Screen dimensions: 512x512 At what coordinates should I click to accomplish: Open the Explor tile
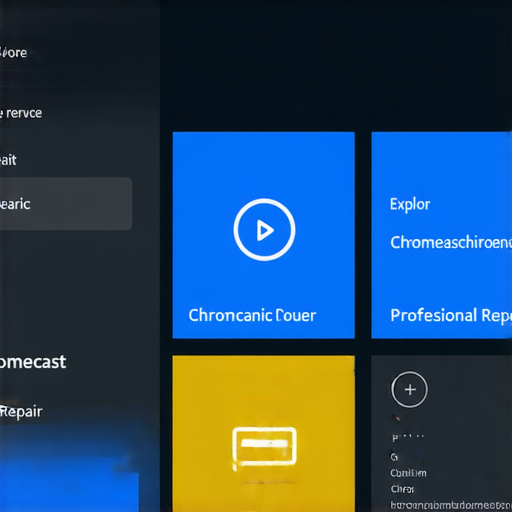(x=442, y=235)
